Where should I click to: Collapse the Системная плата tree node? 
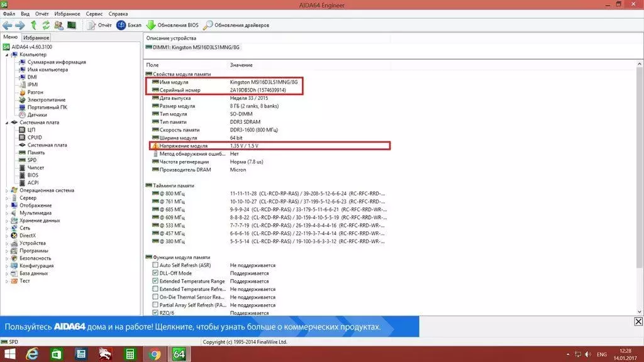pyautogui.click(x=6, y=123)
